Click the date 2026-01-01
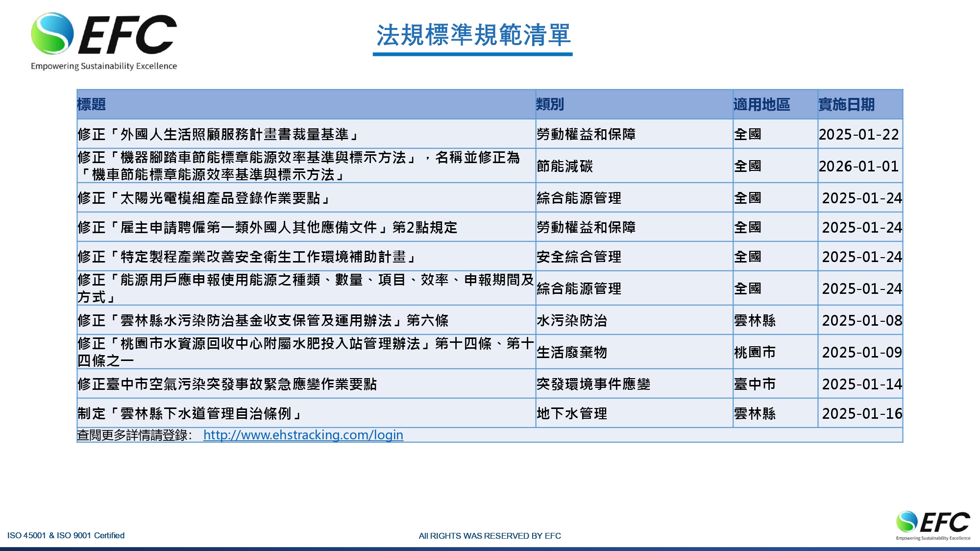 click(x=859, y=166)
